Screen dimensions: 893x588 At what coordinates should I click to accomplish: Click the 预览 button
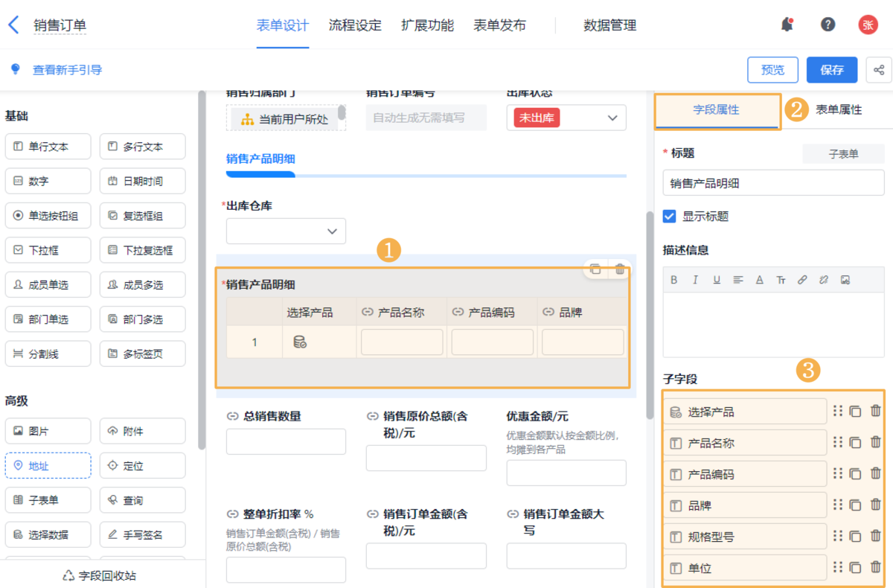772,70
